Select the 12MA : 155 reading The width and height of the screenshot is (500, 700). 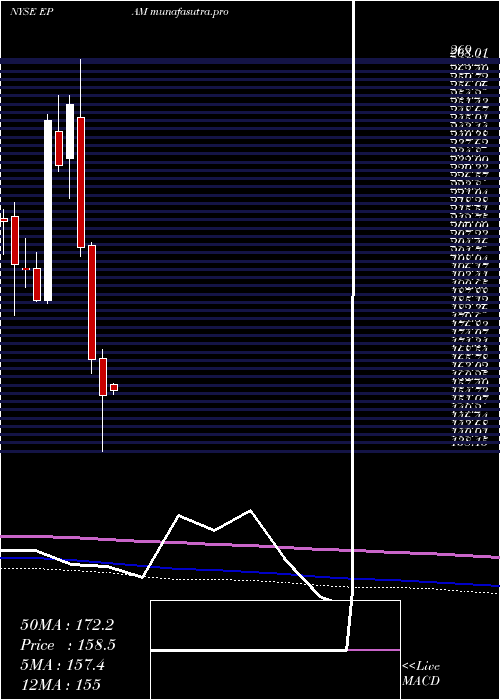click(x=60, y=684)
